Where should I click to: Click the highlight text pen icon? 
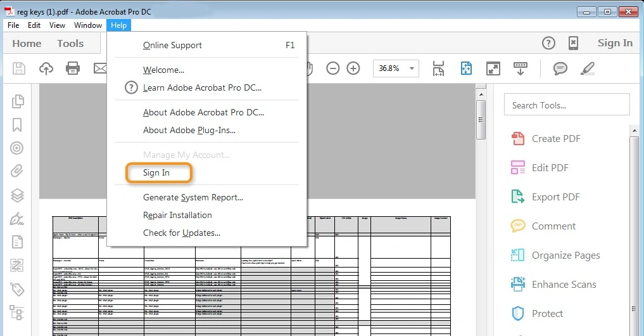(x=588, y=68)
